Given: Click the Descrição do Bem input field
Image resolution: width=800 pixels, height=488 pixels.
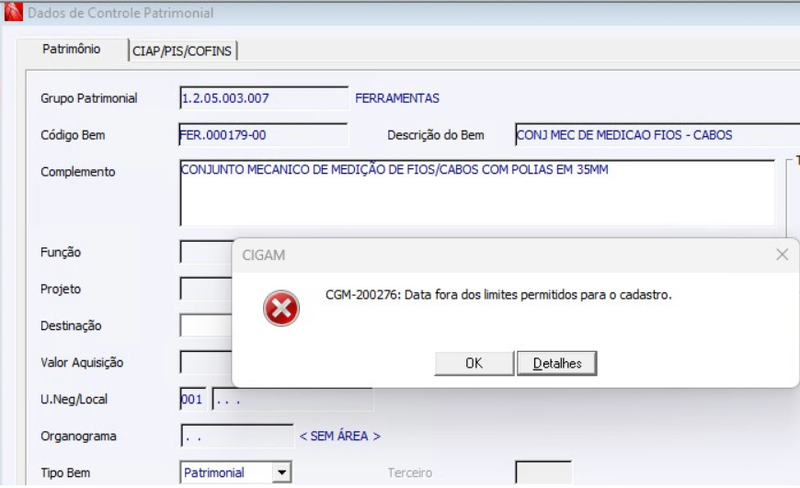Looking at the screenshot, I should (657, 135).
